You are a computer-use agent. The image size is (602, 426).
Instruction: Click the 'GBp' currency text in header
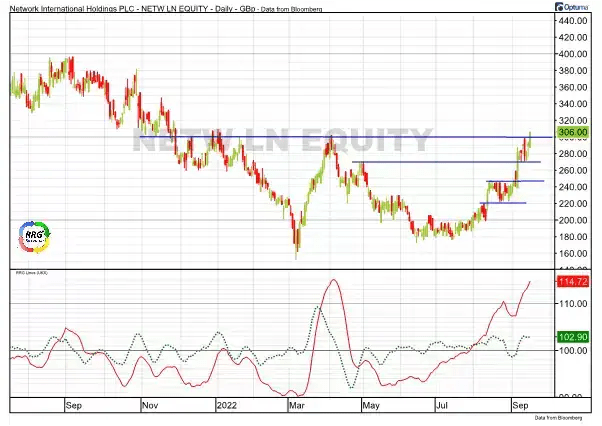(247, 8)
